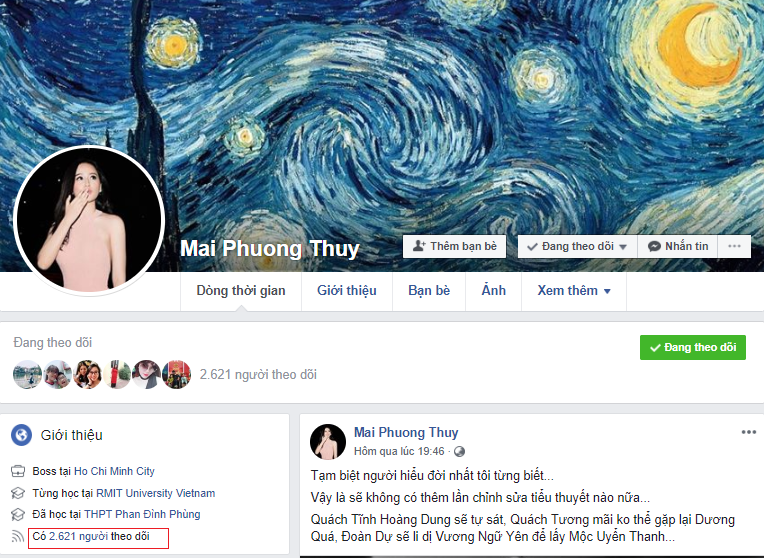Open the RMIT University Vietnam link
767x559 pixels.
(x=156, y=493)
